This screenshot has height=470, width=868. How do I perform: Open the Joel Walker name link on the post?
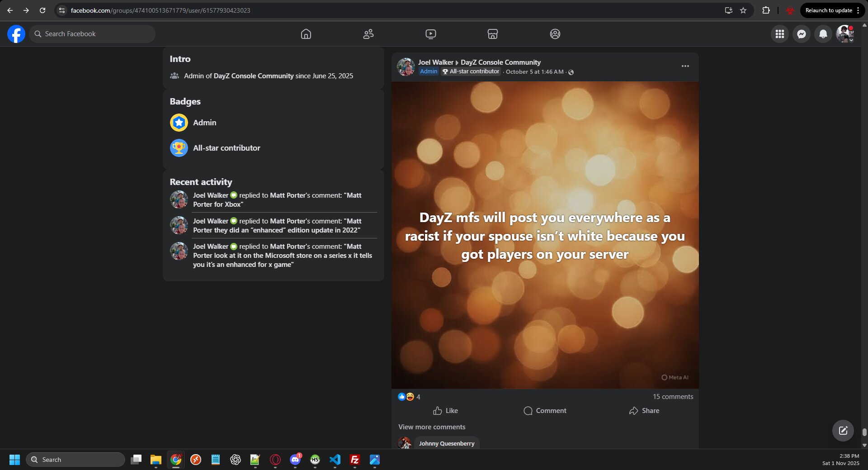click(436, 62)
